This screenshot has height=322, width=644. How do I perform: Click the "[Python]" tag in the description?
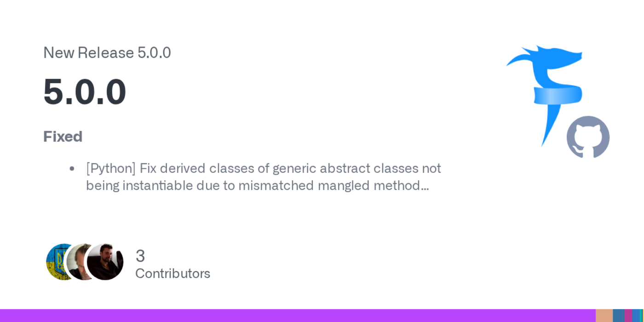(110, 168)
